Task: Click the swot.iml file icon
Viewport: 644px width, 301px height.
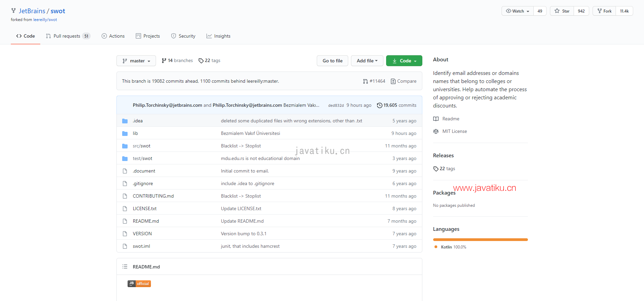Action: [125, 246]
